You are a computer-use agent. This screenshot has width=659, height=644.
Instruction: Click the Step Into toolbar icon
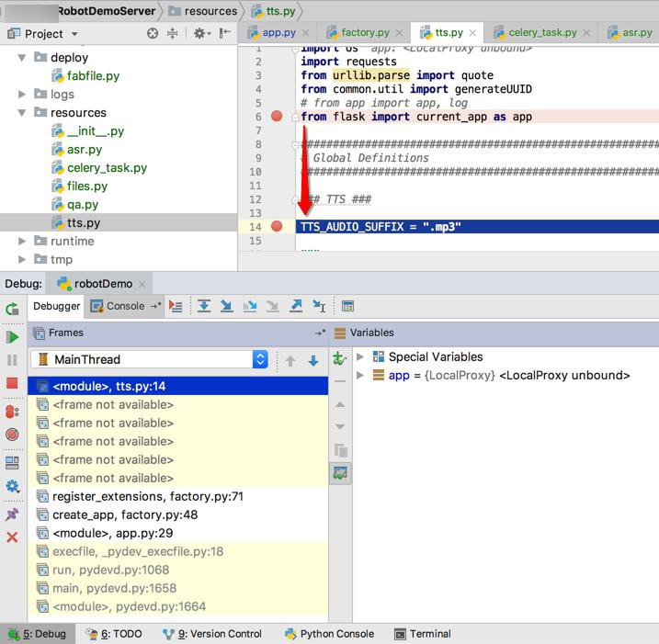(x=226, y=306)
